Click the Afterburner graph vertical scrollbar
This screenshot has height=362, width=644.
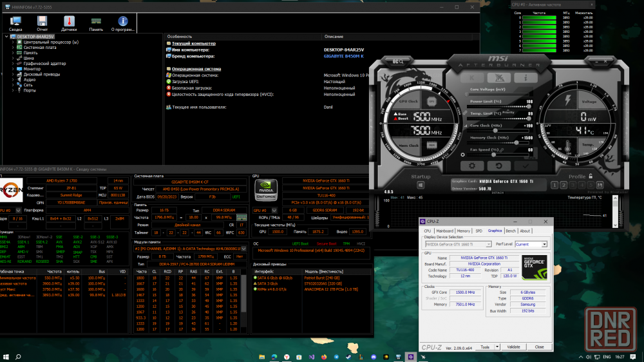pyautogui.click(x=615, y=211)
